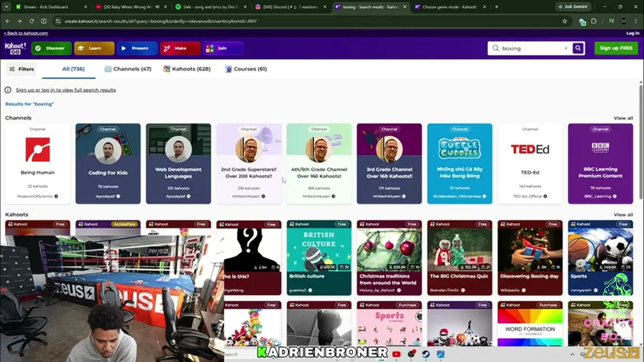The image size is (644, 362).
Task: Open 4th/5th Grade Channel card
Action: pyautogui.click(x=319, y=164)
